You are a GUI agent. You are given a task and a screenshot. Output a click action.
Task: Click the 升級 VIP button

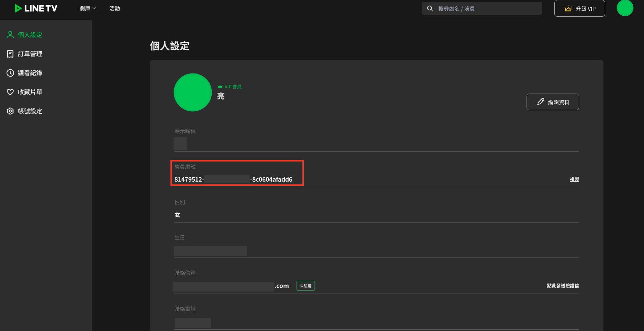579,8
